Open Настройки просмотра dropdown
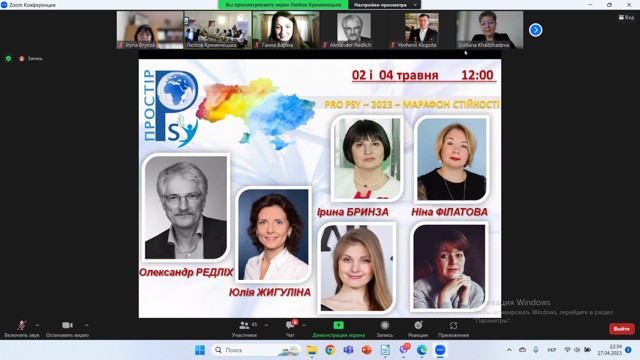Image resolution: width=640 pixels, height=360 pixels. click(384, 5)
